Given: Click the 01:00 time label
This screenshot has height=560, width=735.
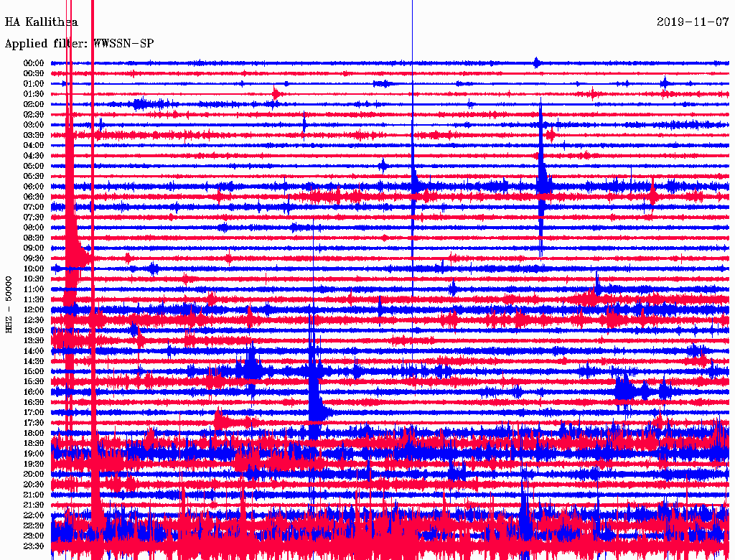Looking at the screenshot, I should pos(34,83).
